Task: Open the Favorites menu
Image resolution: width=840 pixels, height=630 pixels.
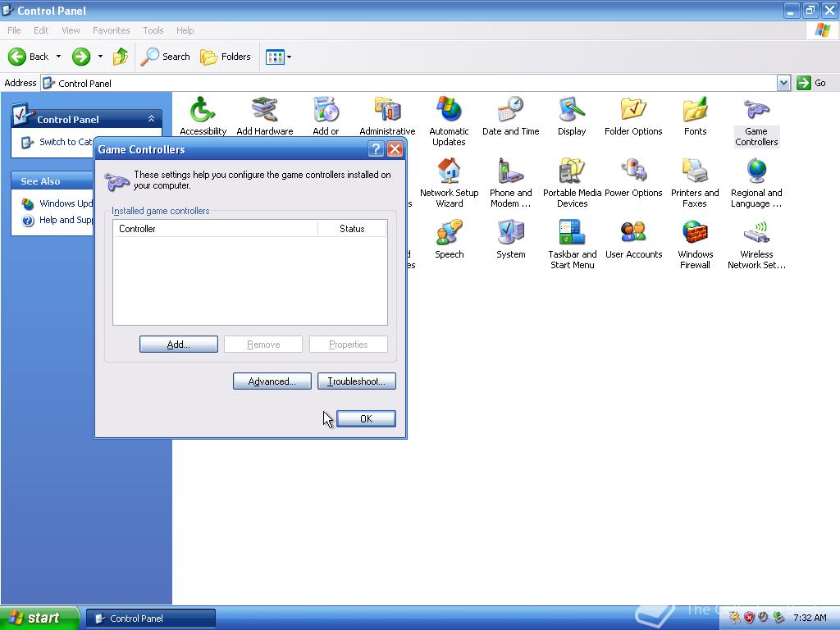Action: [112, 30]
